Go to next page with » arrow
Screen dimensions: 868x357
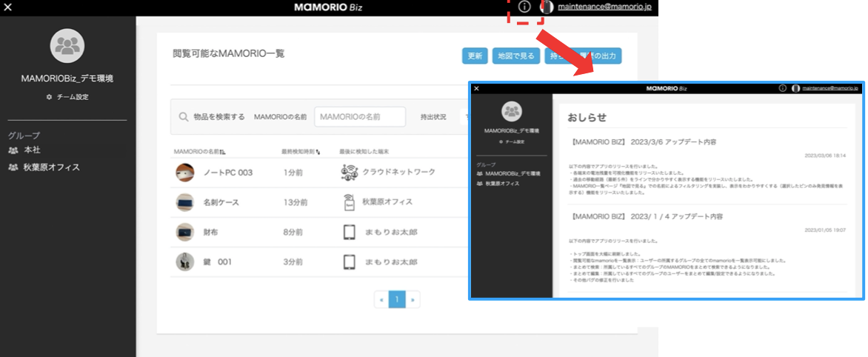tap(413, 300)
